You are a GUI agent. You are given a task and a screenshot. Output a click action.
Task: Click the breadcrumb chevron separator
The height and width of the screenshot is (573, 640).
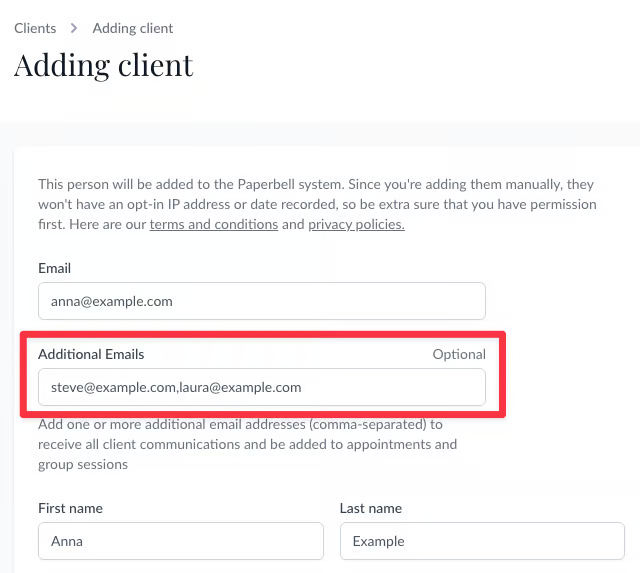pos(74,29)
